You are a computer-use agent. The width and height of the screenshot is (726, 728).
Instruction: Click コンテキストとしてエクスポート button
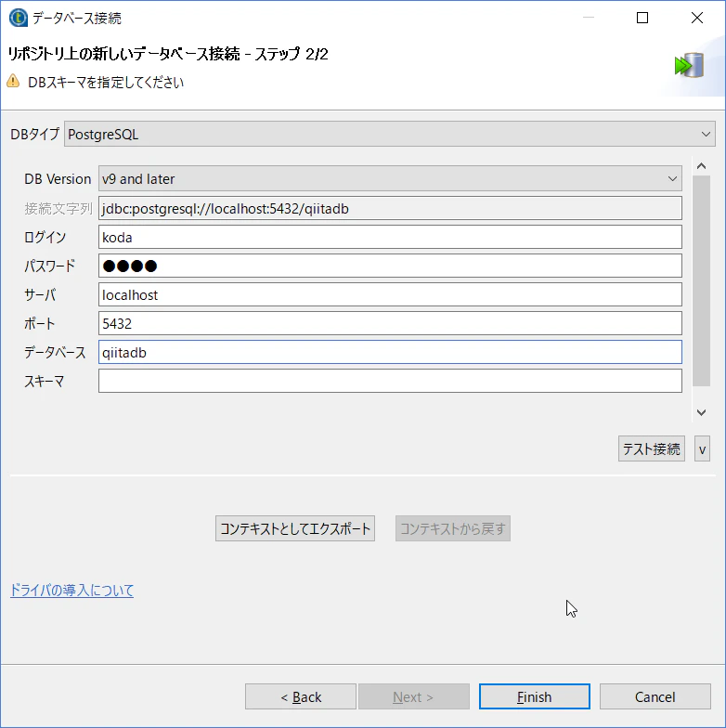(295, 528)
